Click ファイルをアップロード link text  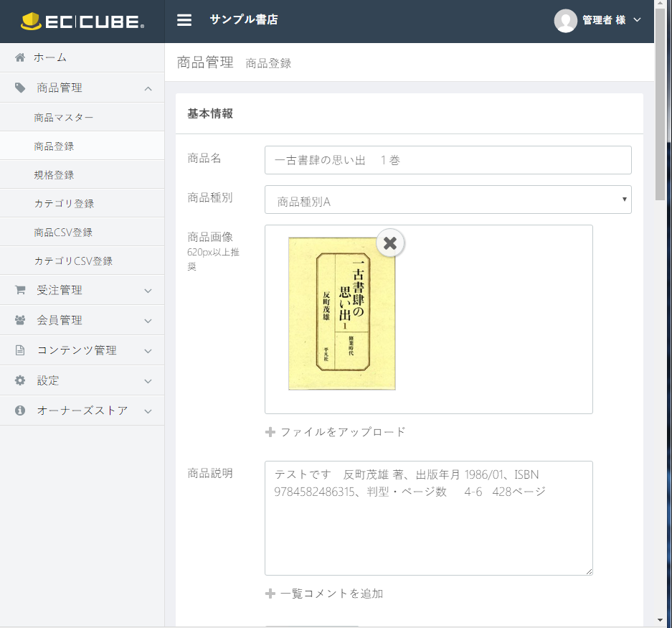[343, 432]
